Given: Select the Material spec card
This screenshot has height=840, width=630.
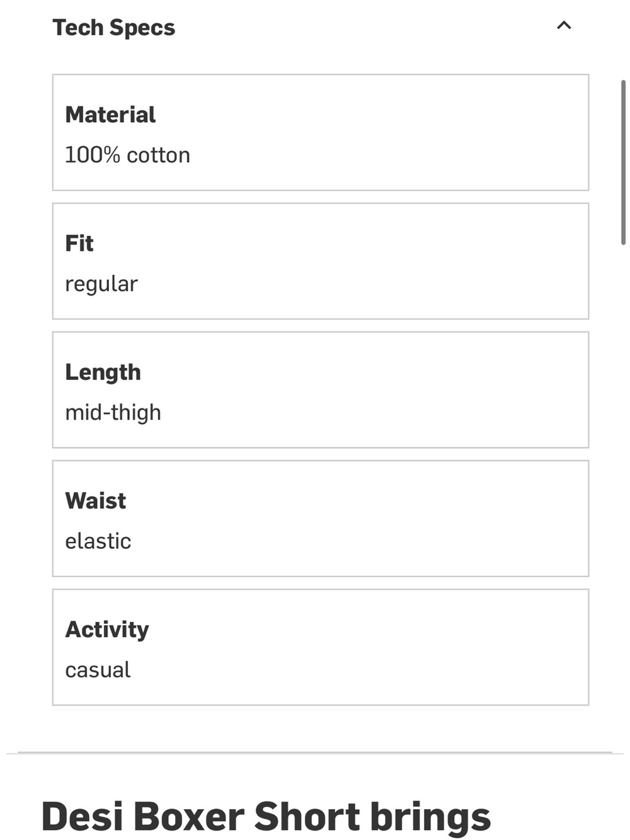Looking at the screenshot, I should 321,132.
